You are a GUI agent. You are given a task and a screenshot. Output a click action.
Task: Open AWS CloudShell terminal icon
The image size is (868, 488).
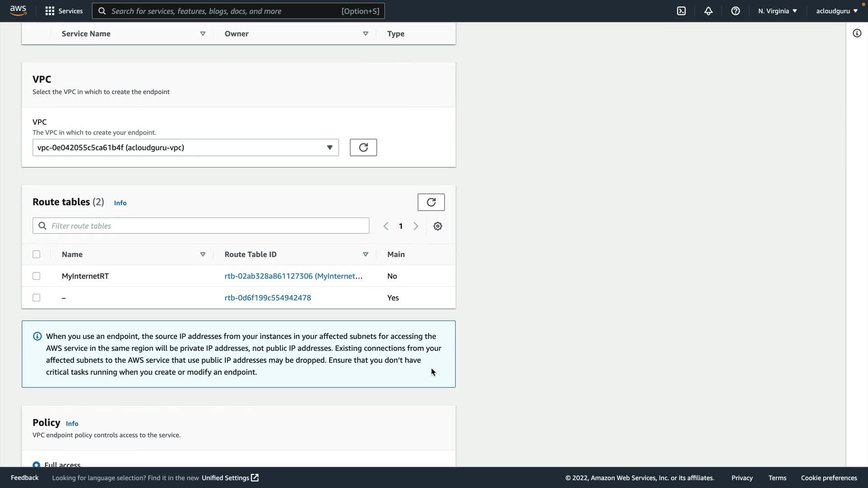pos(681,11)
